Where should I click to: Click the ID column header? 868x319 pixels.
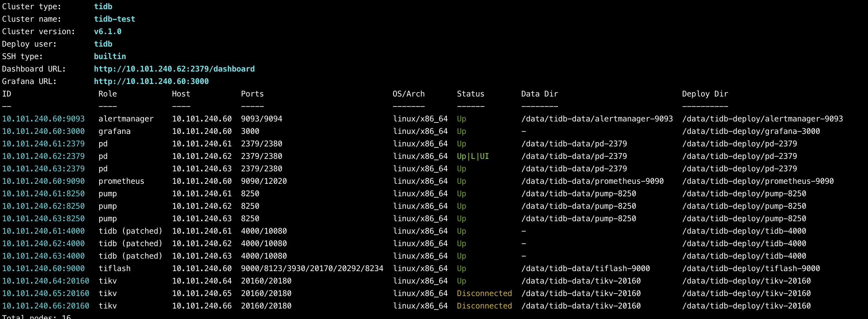7,94
